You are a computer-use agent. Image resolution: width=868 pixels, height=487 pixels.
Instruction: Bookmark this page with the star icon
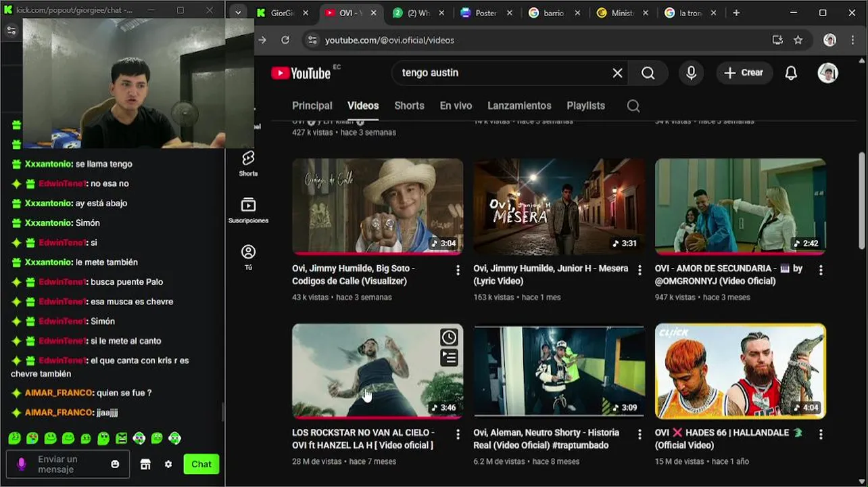point(798,40)
